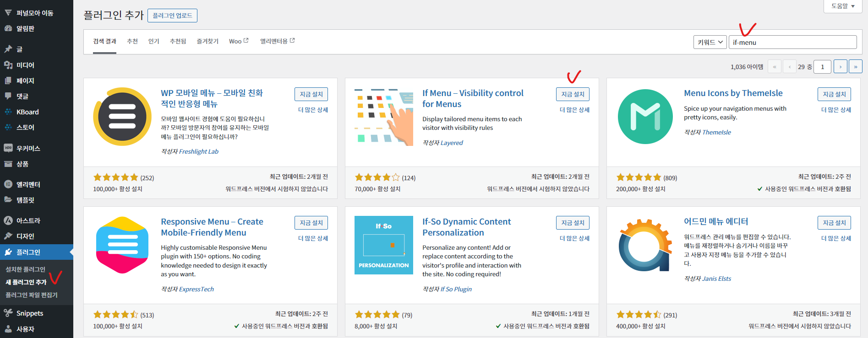The width and height of the screenshot is (868, 338).
Task: Click the 사용자 user icon
Action: [8, 329]
